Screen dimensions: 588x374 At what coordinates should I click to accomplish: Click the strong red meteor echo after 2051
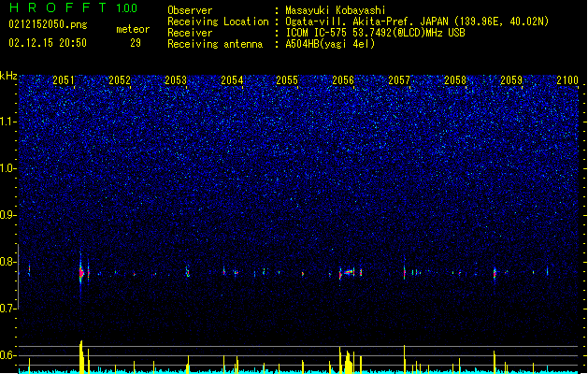[x=81, y=273]
